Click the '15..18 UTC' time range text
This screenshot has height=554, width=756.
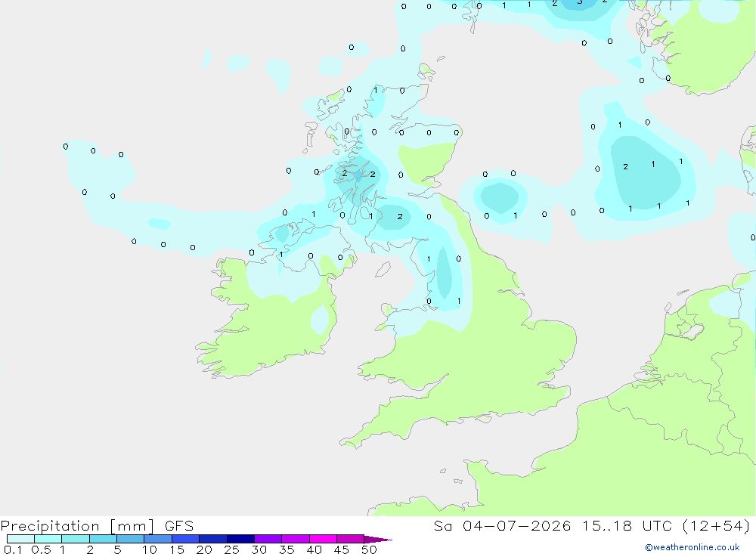click(x=626, y=525)
